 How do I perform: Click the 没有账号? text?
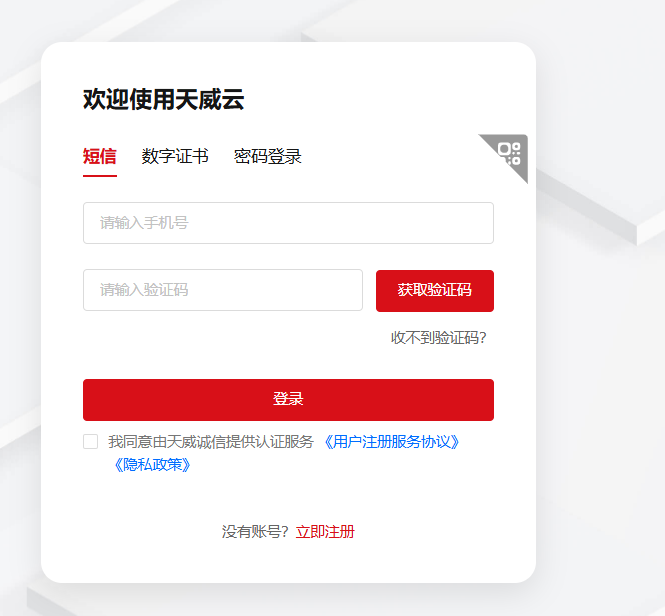[x=255, y=532]
